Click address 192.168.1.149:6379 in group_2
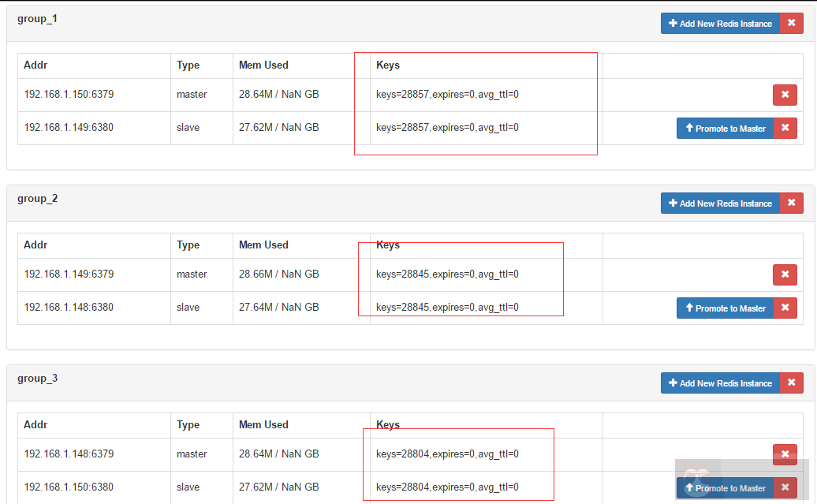Viewport: 817px width, 504px height. [69, 274]
